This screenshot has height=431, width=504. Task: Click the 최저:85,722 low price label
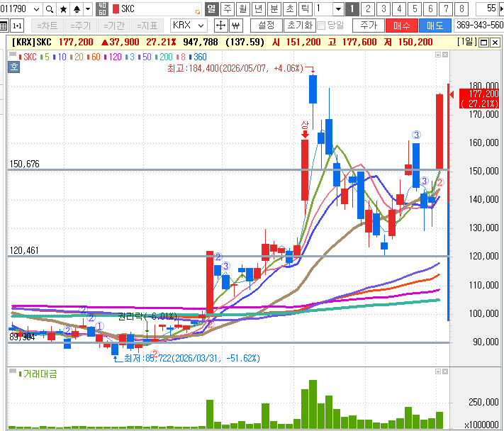click(192, 358)
